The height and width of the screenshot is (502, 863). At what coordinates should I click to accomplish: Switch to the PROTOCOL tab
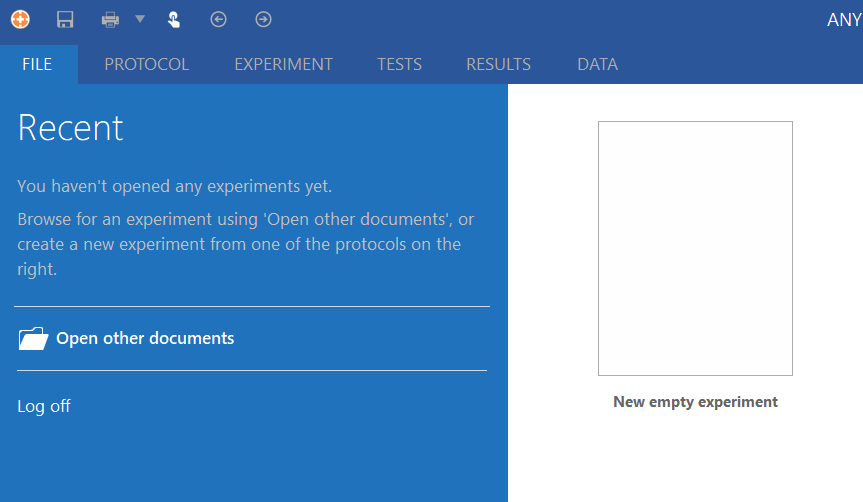[x=146, y=64]
